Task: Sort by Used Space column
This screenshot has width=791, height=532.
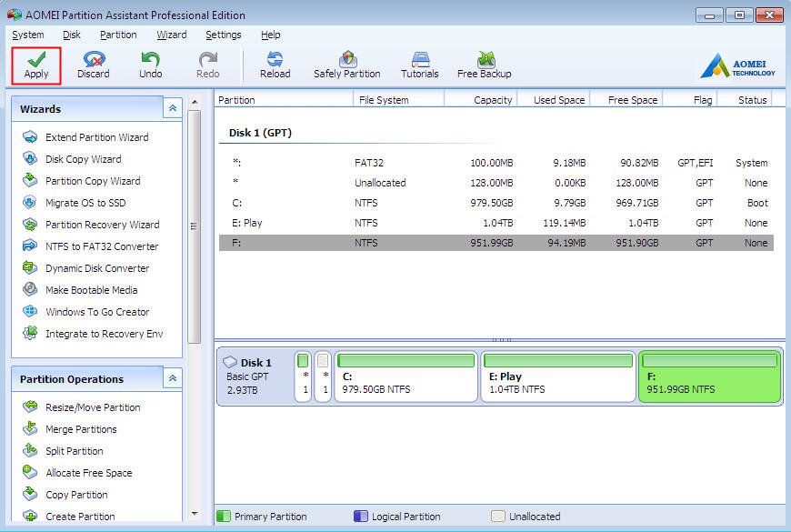Action: tap(554, 100)
